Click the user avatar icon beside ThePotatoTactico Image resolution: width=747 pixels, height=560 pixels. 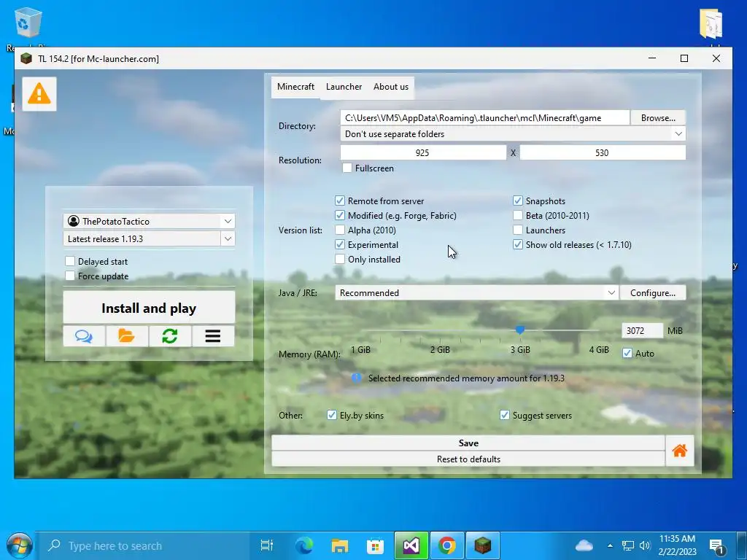point(74,221)
